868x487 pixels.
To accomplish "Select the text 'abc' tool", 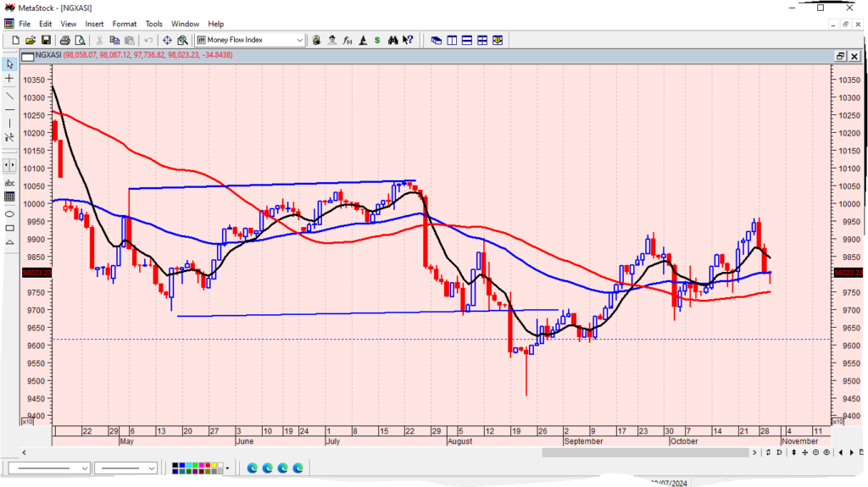I will 9,182.
